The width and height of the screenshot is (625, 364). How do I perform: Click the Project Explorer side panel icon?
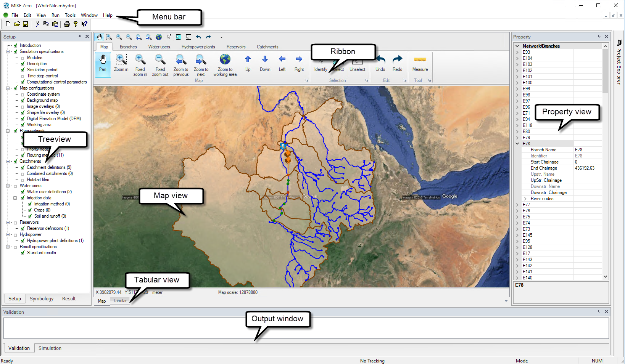coord(619,43)
